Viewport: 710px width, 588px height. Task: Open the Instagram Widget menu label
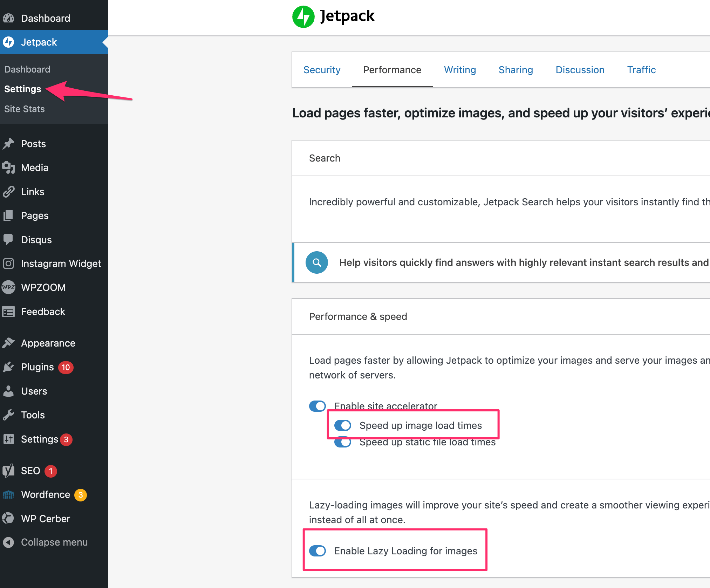point(61,264)
